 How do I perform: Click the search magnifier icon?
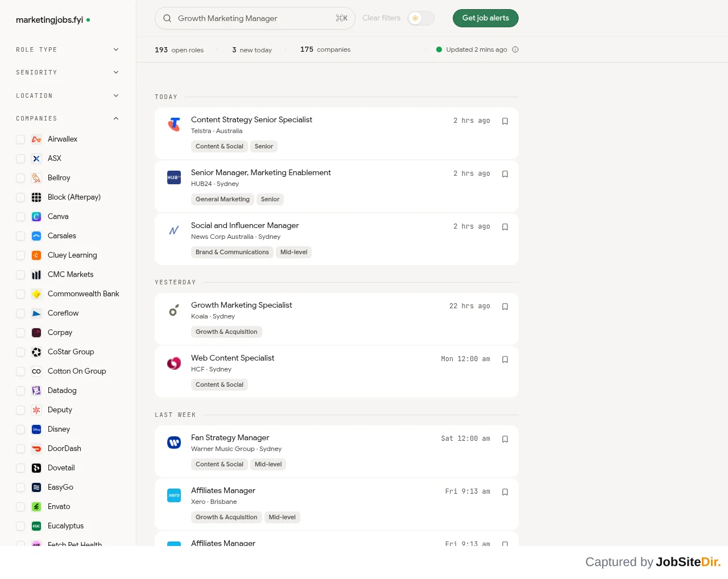pyautogui.click(x=167, y=18)
